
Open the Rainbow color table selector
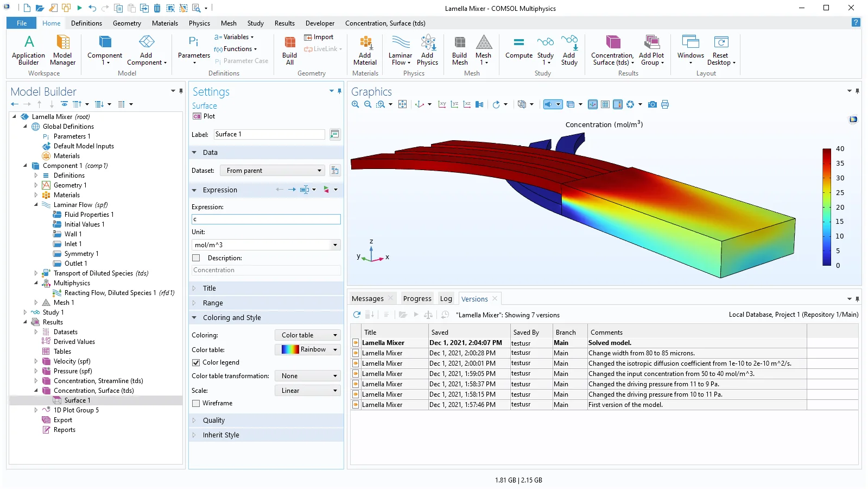tap(307, 350)
